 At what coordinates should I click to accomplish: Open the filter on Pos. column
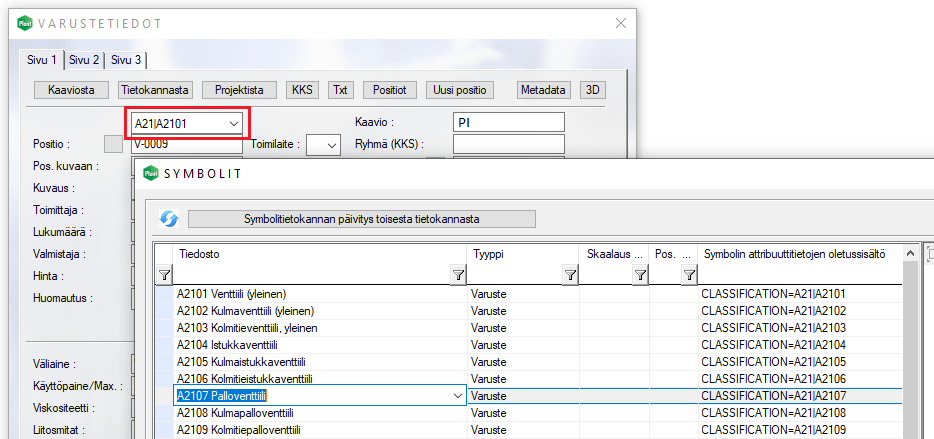(688, 274)
